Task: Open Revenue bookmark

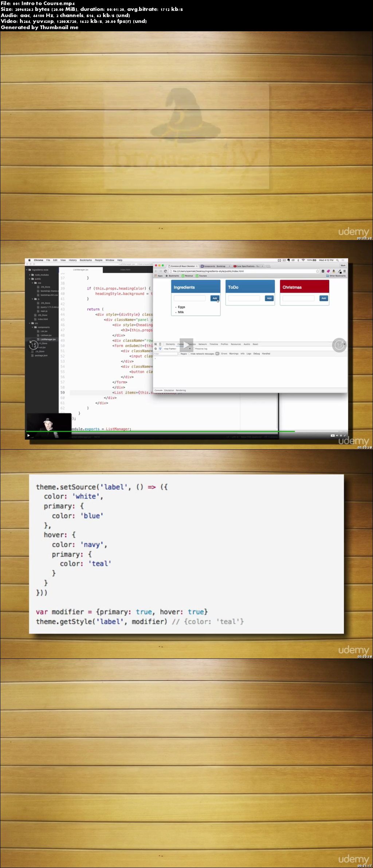Action: click(187, 276)
